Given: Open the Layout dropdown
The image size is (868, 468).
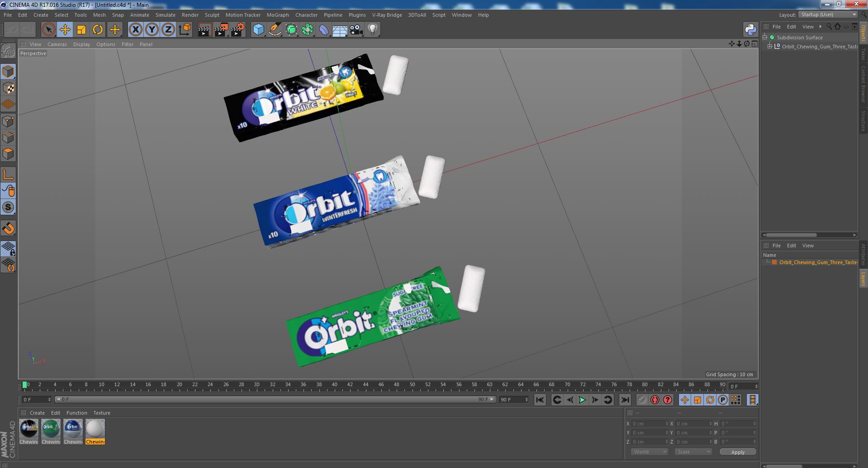Looking at the screenshot, I should 828,14.
